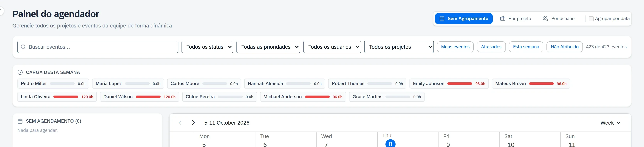Open the Todas as prioridades dropdown

(x=268, y=47)
